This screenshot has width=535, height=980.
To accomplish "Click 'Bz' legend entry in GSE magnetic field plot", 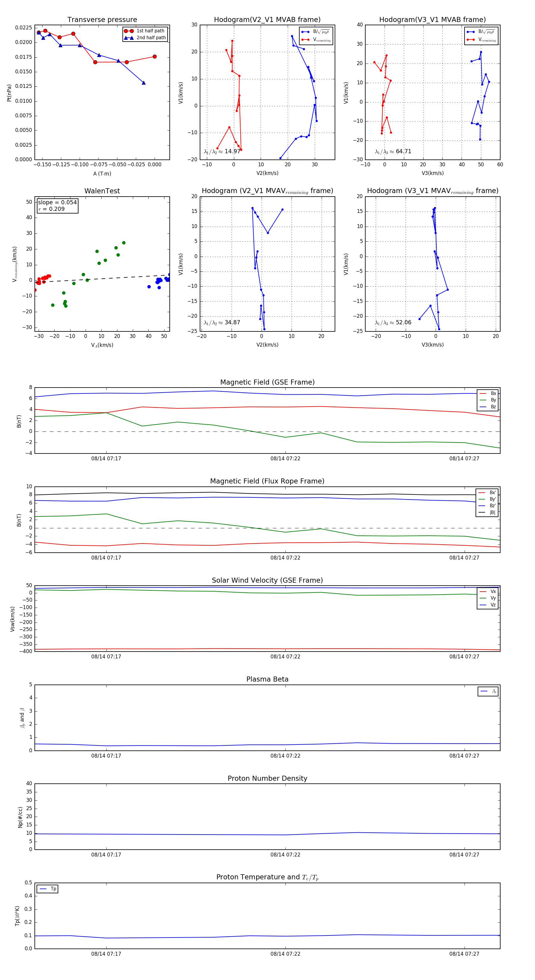I will pos(488,407).
